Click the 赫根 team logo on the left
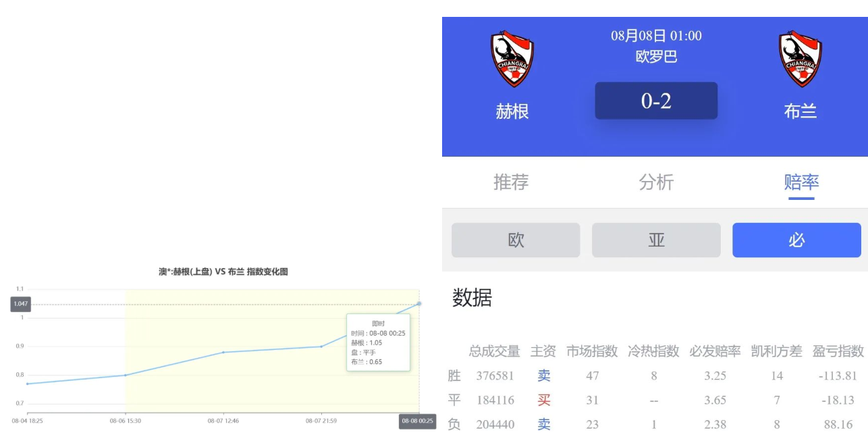Viewport: 868px width, 439px height. 512,59
